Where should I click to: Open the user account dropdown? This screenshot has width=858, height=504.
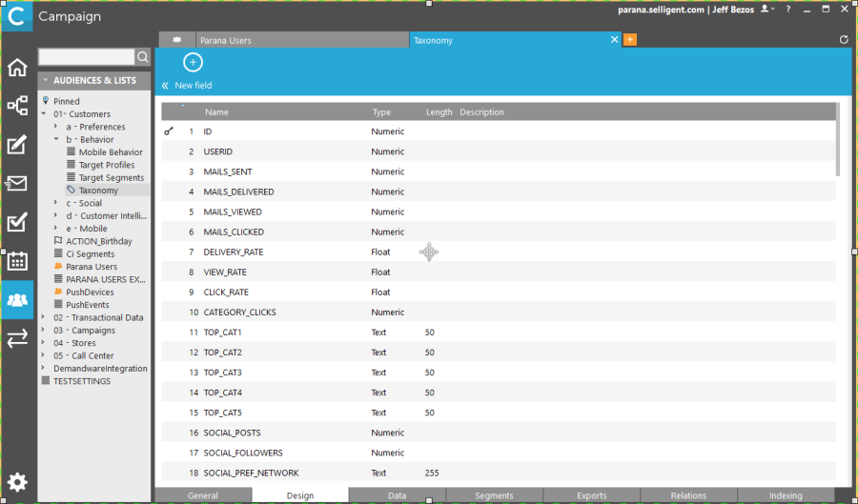(767, 9)
